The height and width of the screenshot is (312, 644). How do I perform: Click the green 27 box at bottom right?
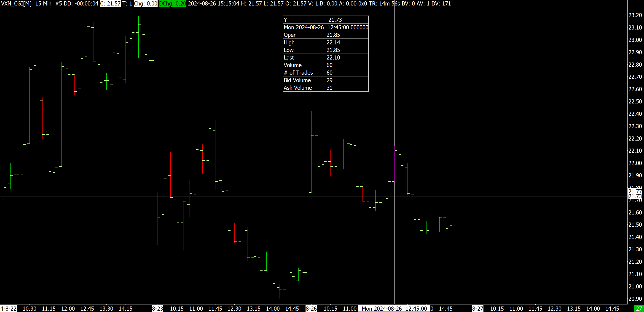(x=639, y=309)
